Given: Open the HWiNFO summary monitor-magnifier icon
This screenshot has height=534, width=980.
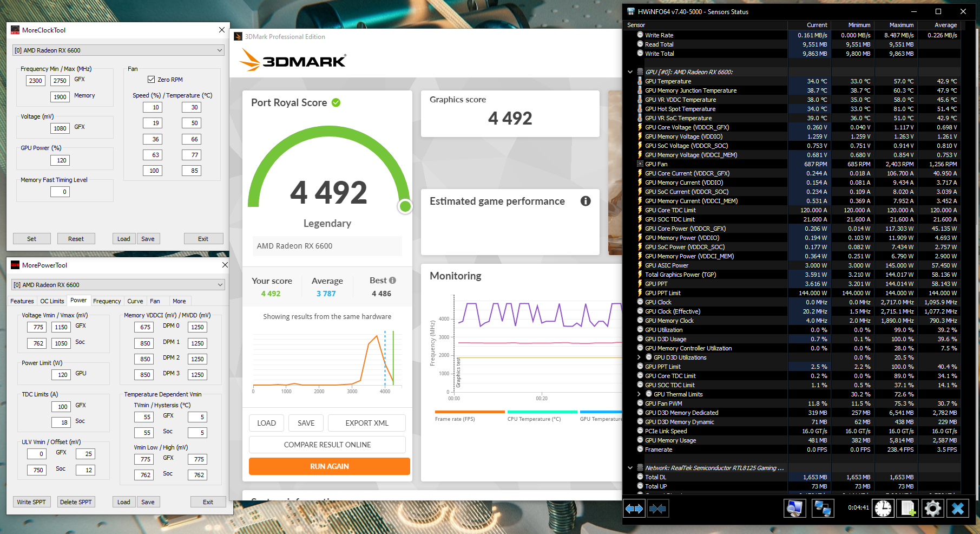Looking at the screenshot, I should click(794, 509).
